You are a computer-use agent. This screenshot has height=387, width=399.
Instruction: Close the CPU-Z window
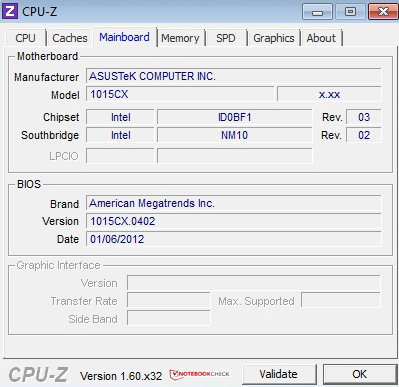point(383,12)
